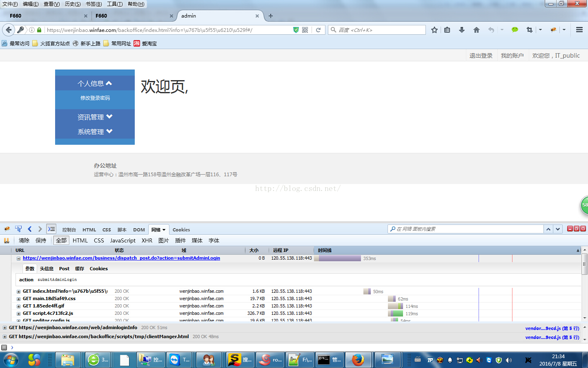Click the break on XHR pause icon
The height and width of the screenshot is (368, 588).
7,240
